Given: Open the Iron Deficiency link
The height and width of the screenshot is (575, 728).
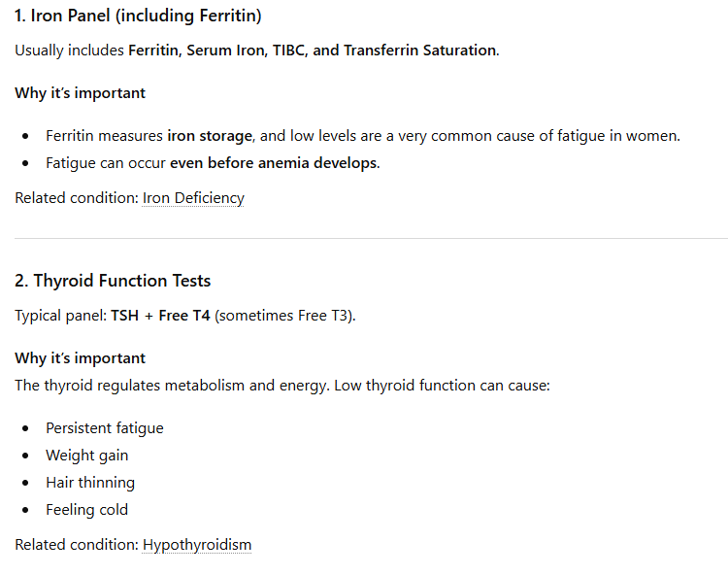Looking at the screenshot, I should tap(193, 198).
